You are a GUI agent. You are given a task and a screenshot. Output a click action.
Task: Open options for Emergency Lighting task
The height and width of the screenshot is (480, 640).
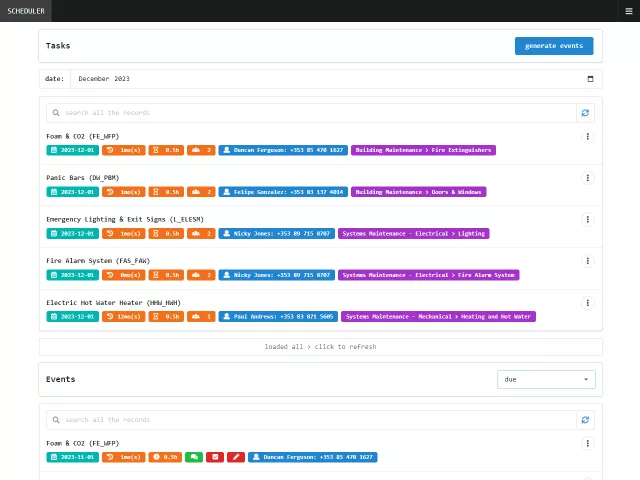click(x=588, y=219)
